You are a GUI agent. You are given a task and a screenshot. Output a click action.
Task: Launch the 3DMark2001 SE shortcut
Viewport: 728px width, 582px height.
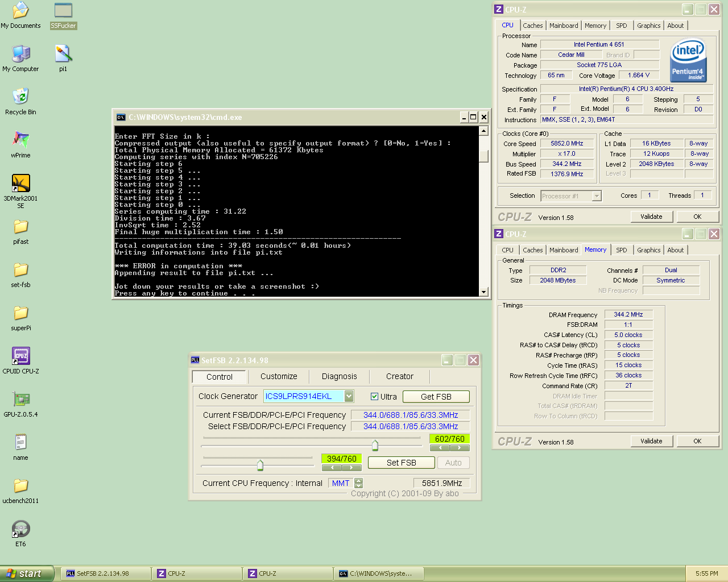click(x=20, y=191)
